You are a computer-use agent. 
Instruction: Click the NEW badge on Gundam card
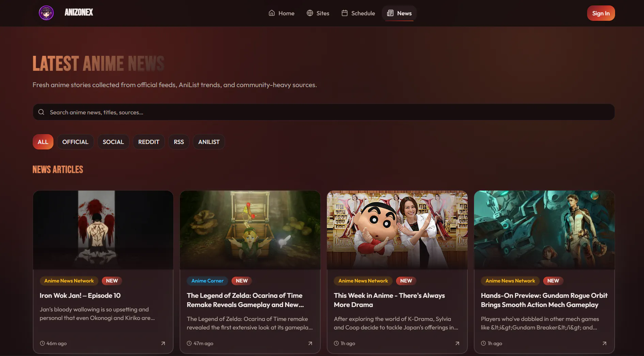[x=553, y=281]
